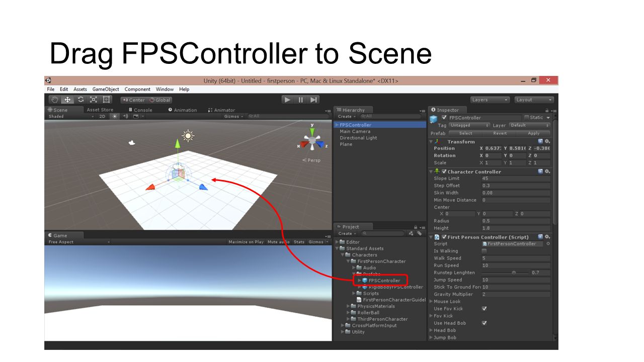Expand the Audio folder in the Project tree
644x362 pixels.
[x=354, y=267]
